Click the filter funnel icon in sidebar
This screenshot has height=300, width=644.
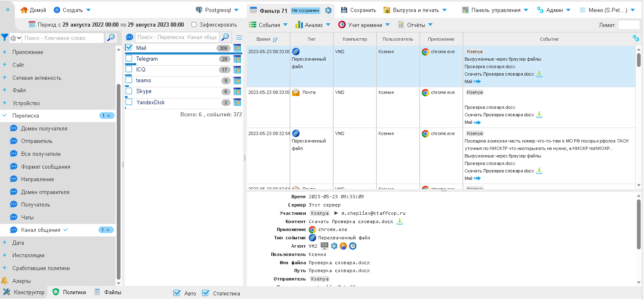tap(5, 38)
